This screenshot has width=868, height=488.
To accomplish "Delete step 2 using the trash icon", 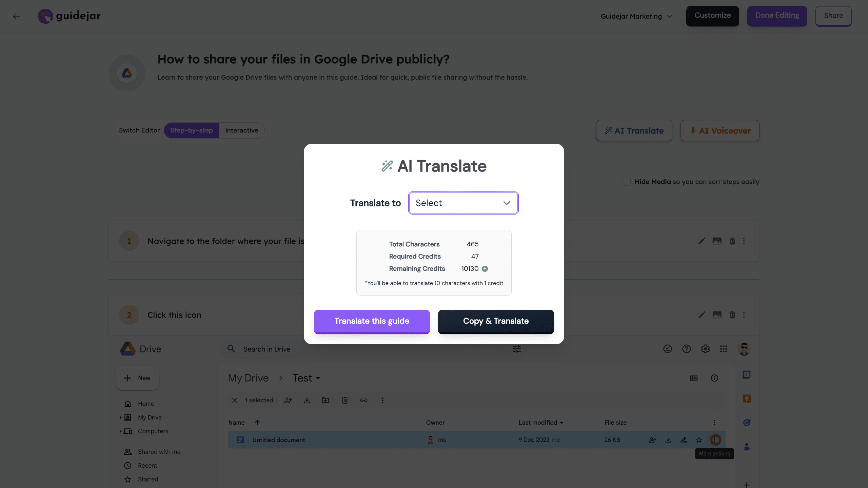I will 732,315.
